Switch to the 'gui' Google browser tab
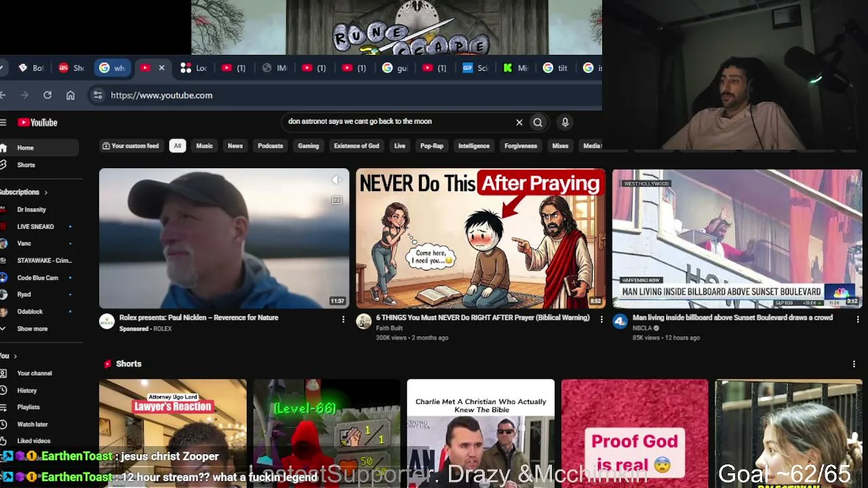This screenshot has height=488, width=868. pos(396,68)
